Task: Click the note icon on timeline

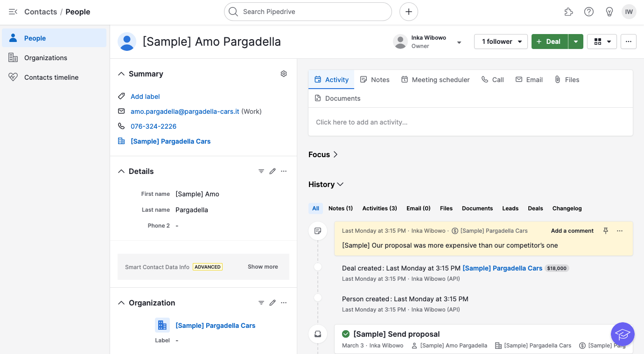Action: coord(318,231)
